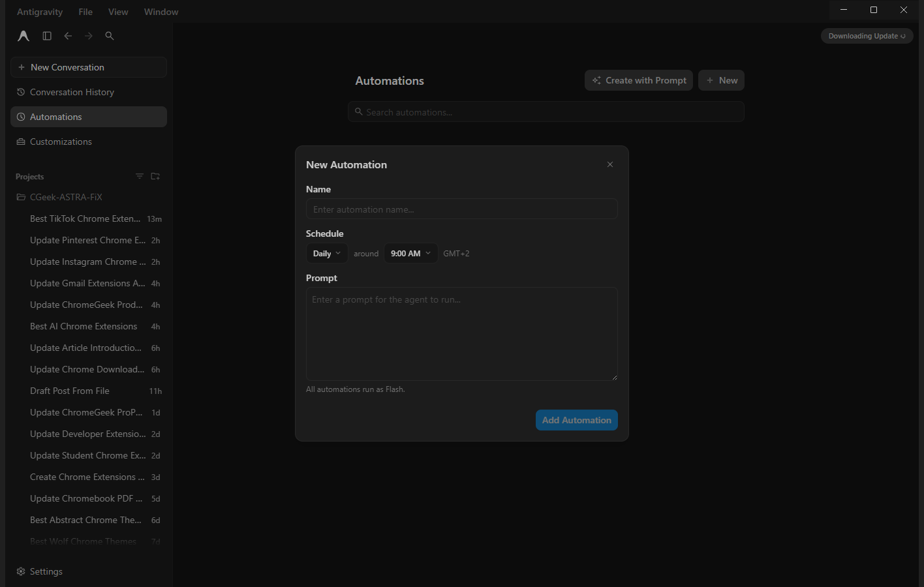This screenshot has width=924, height=587.
Task: Click the New automation button
Action: 721,80
